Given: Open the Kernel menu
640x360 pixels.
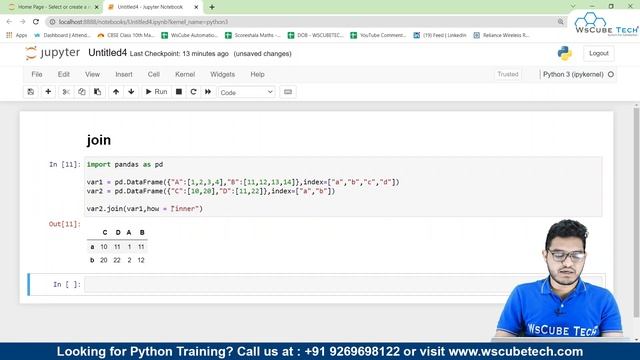Looking at the screenshot, I should pyautogui.click(x=185, y=74).
